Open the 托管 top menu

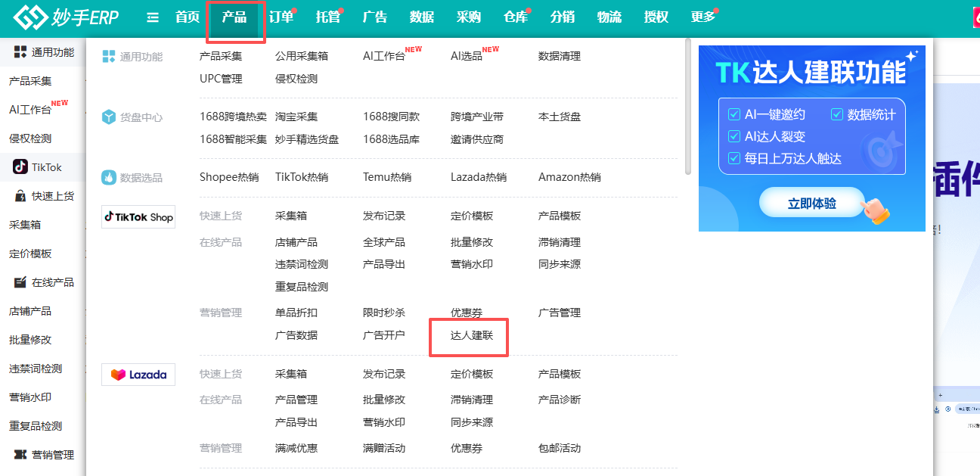(x=328, y=17)
